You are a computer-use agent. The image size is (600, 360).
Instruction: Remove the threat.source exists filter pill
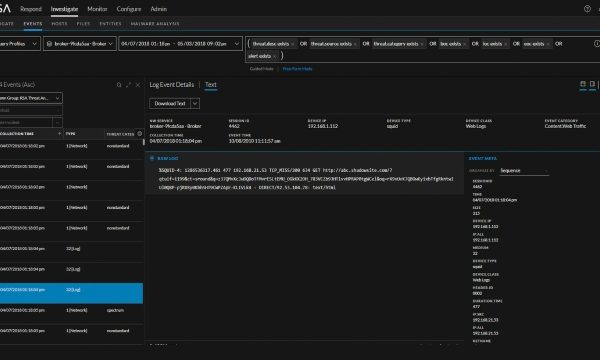tap(355, 44)
